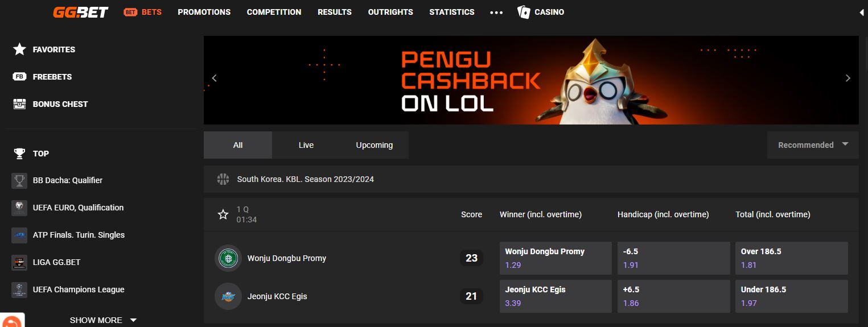
Task: Click the UEFA EURO Qualification icon
Action: [x=19, y=208]
